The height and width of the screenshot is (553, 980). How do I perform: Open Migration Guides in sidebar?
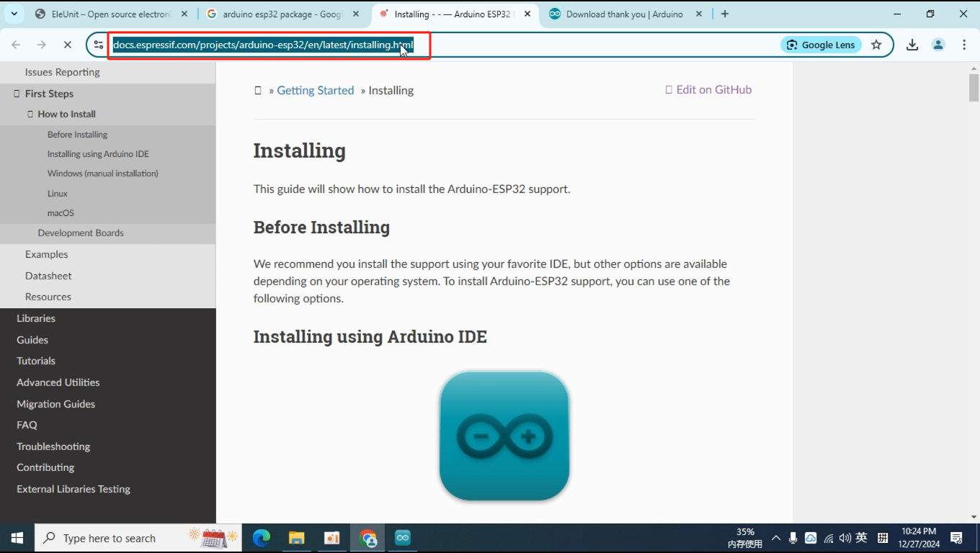click(55, 404)
